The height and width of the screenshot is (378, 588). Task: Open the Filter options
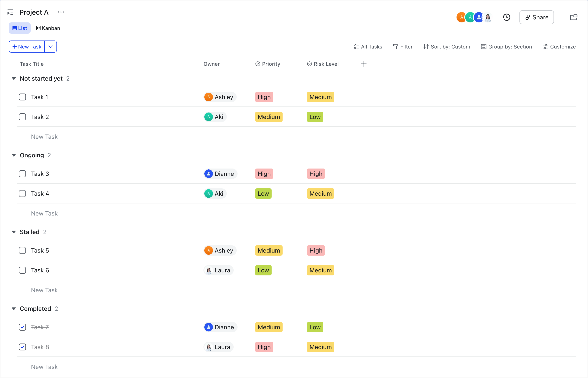point(403,47)
